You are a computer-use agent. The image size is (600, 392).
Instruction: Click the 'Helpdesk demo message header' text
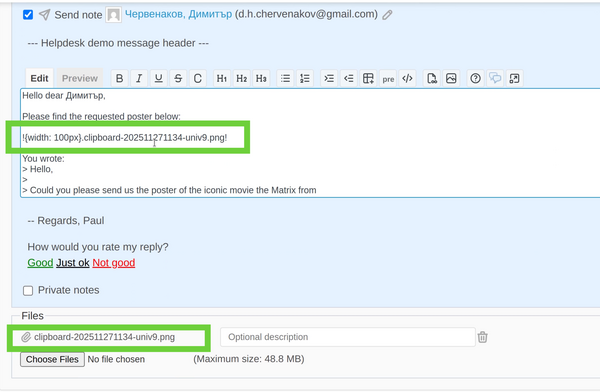(118, 43)
